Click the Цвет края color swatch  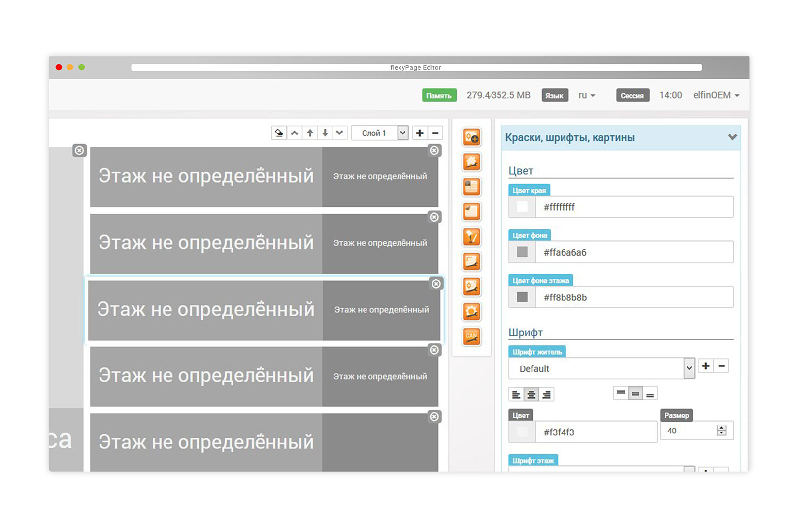point(522,207)
